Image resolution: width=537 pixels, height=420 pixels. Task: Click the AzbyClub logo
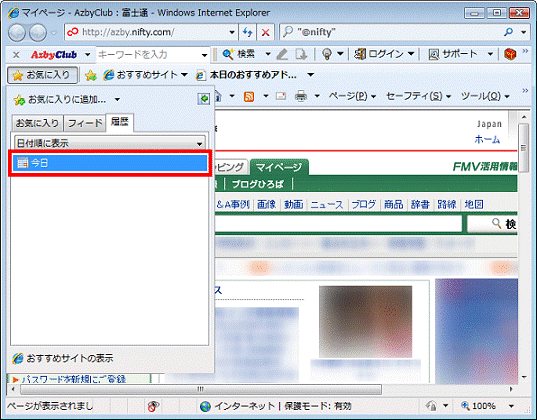pos(54,54)
